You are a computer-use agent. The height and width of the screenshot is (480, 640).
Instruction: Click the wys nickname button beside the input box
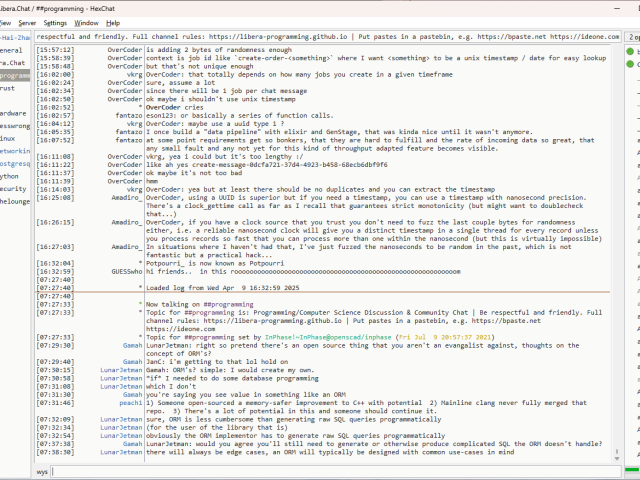[x=42, y=470]
